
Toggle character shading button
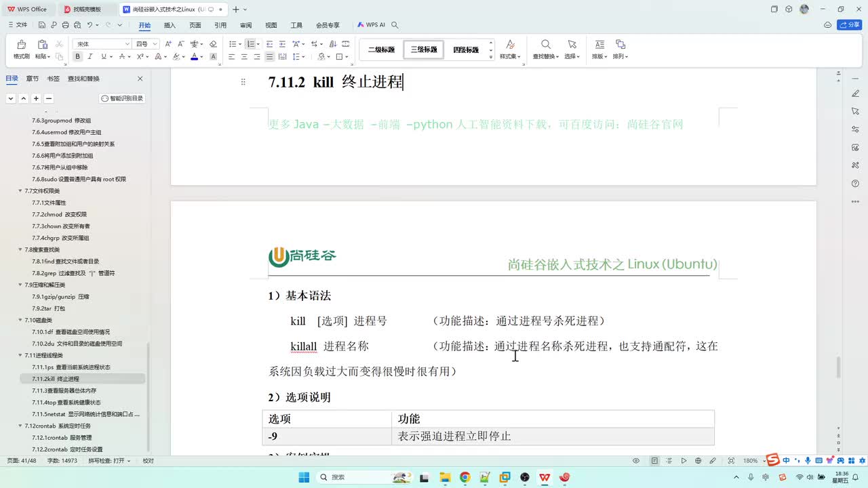point(213,57)
